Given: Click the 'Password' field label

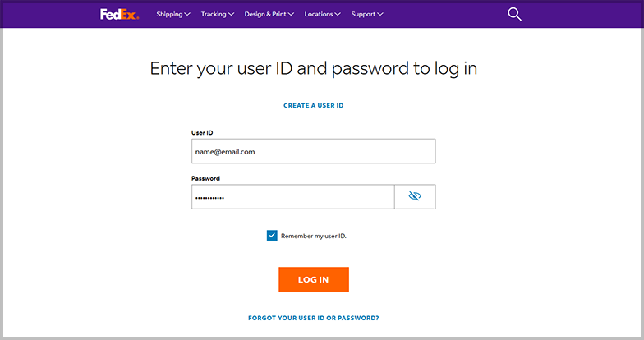Looking at the screenshot, I should click(205, 178).
